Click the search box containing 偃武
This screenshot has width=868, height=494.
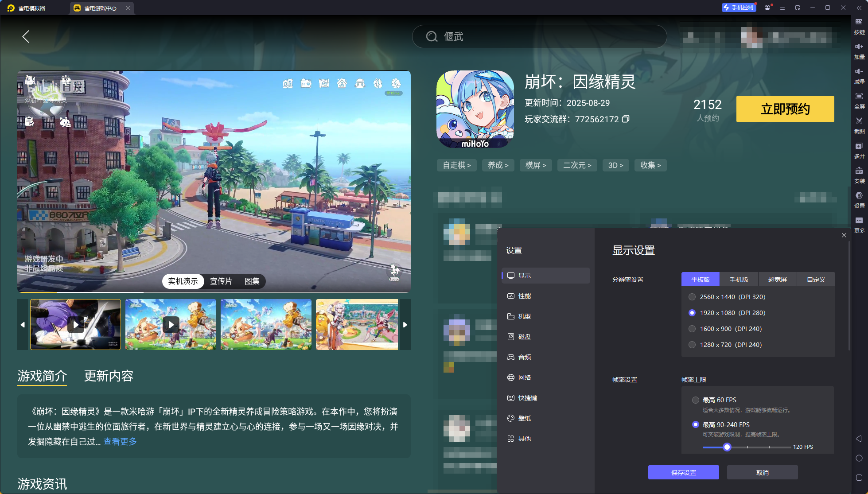539,36
